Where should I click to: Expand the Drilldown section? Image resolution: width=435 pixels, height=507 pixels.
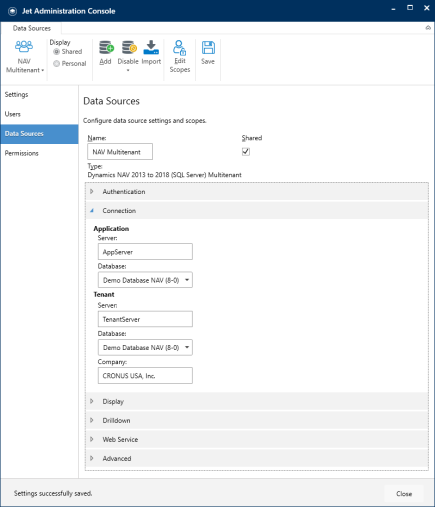coord(92,420)
